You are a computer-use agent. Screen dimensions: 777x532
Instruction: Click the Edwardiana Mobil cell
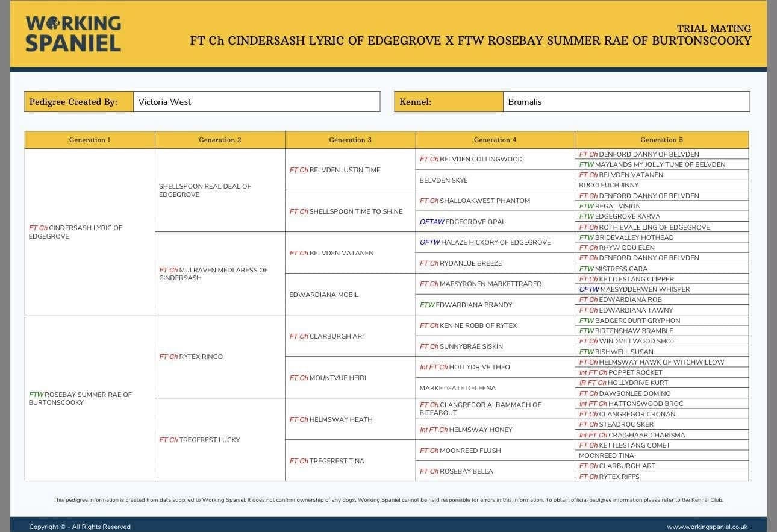(323, 295)
